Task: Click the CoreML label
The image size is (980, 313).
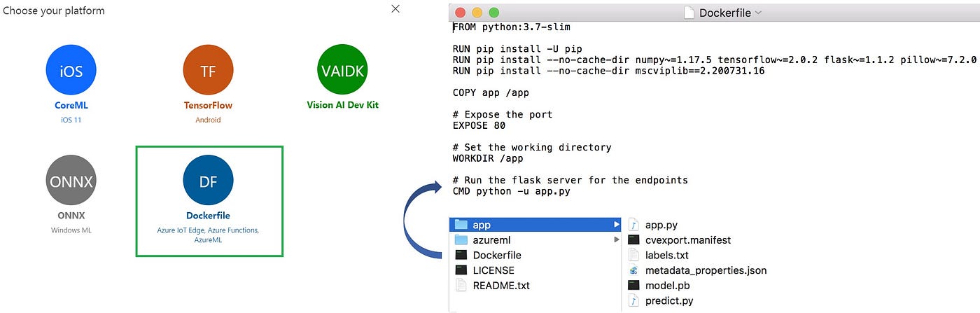Action: (x=71, y=106)
